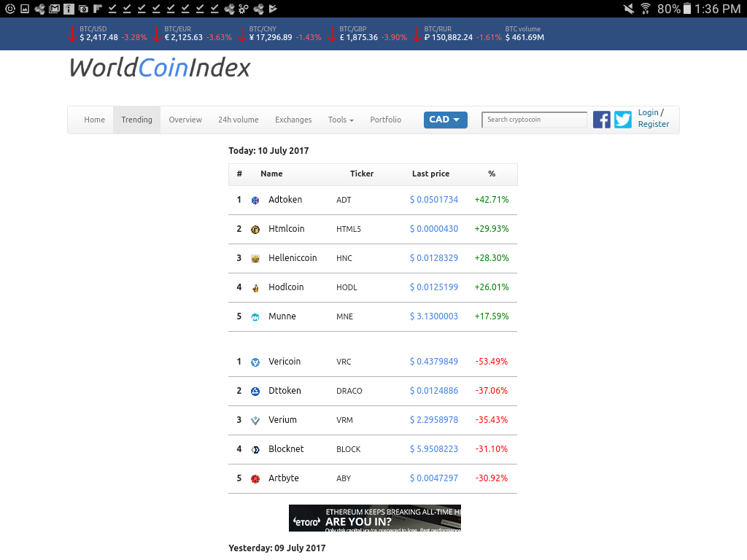The height and width of the screenshot is (560, 747).
Task: Click the Dttoken name
Action: click(x=285, y=391)
